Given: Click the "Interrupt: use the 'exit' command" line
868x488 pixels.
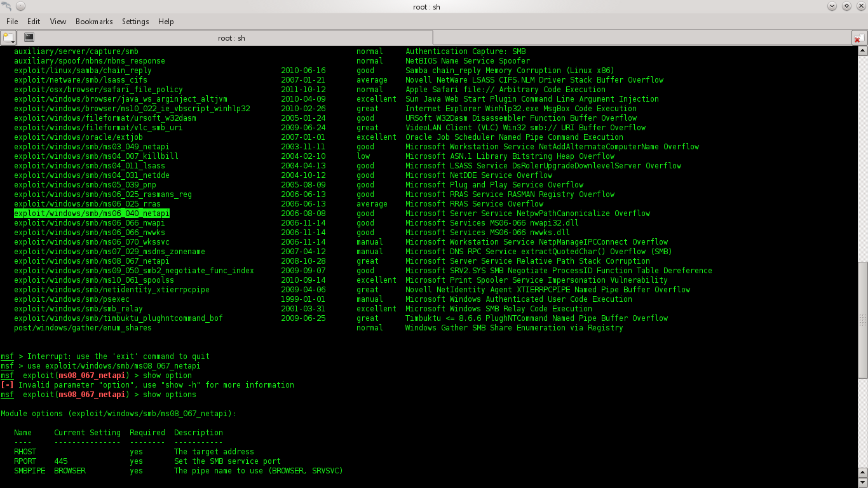Looking at the screenshot, I should point(118,356).
